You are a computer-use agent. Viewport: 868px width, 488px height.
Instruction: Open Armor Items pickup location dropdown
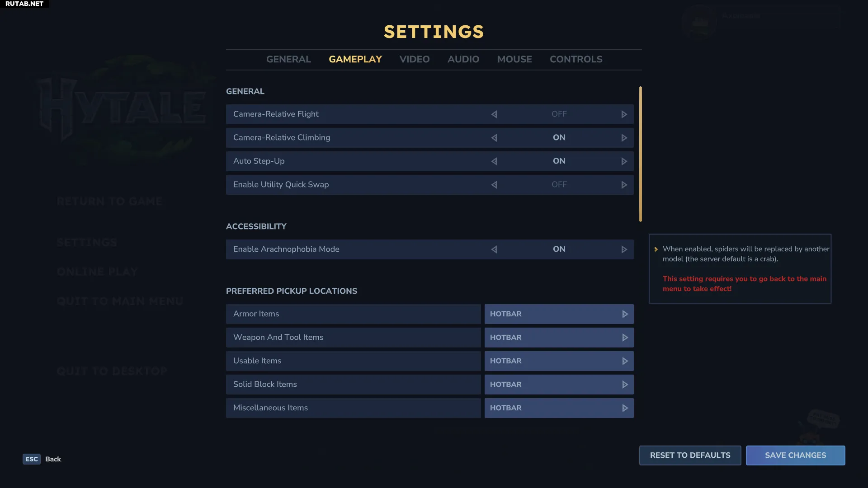click(x=559, y=314)
